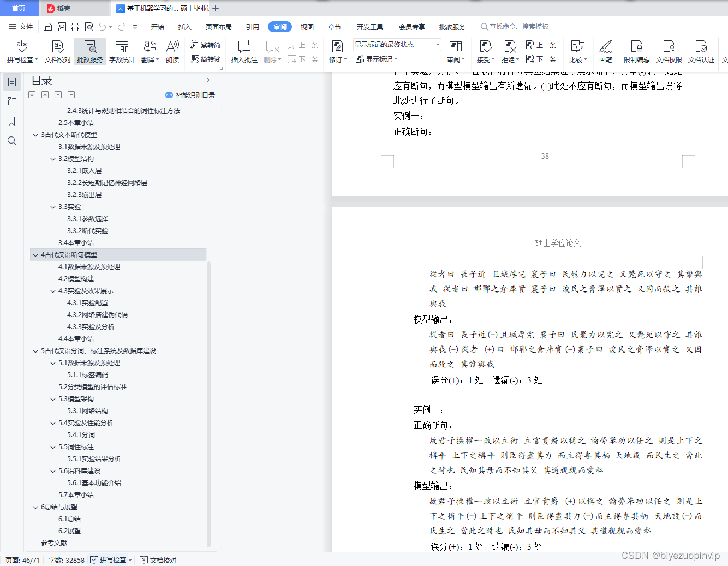The width and height of the screenshot is (728, 566).
Task: Close the 目录 navigation pane
Action: (x=209, y=80)
